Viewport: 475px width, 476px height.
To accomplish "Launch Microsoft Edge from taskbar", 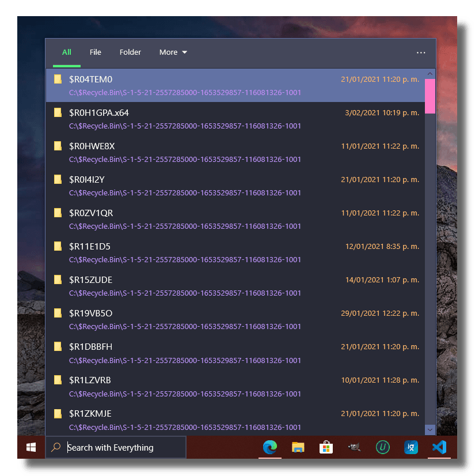I will pos(269,447).
